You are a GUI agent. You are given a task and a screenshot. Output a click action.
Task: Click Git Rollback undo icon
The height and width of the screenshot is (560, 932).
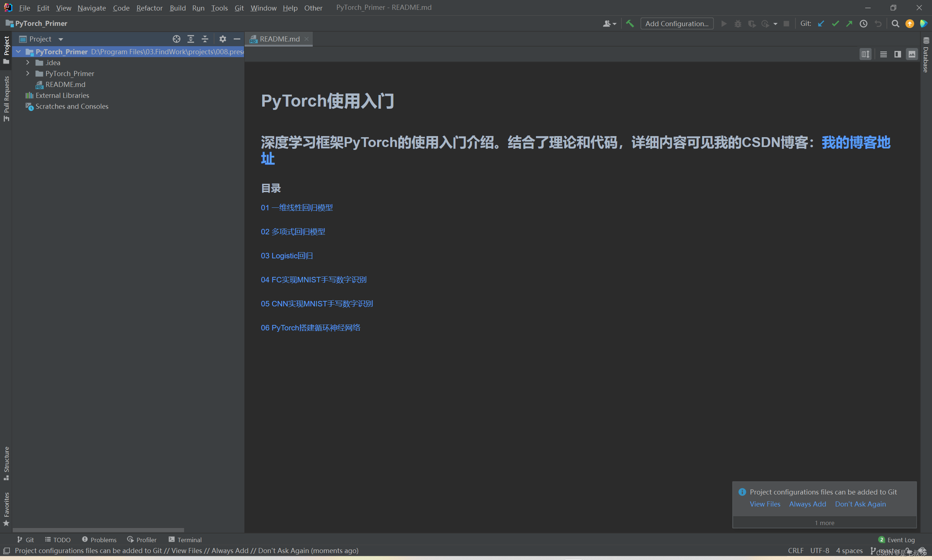click(878, 23)
